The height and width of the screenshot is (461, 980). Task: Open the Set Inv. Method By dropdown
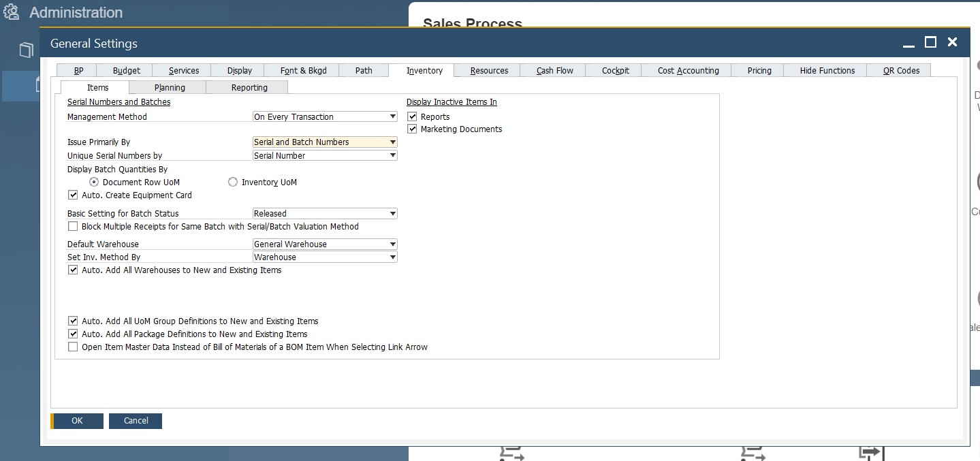coord(392,257)
